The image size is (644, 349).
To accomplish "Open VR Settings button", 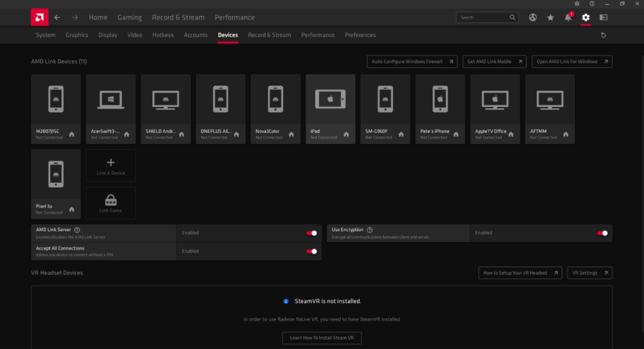I will pos(590,273).
